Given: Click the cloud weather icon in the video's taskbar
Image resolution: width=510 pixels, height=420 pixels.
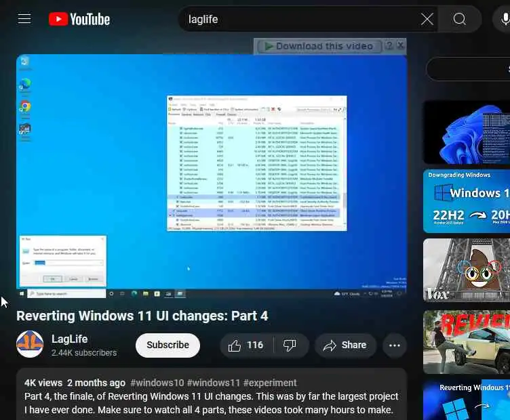Looking at the screenshot, I should pyautogui.click(x=337, y=293).
